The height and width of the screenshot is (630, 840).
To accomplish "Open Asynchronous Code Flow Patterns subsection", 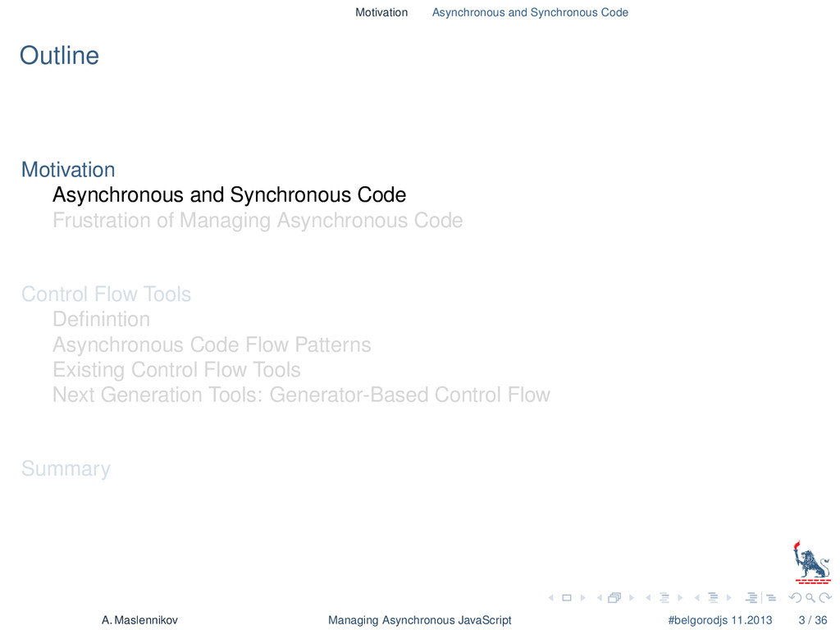I will (x=212, y=345).
